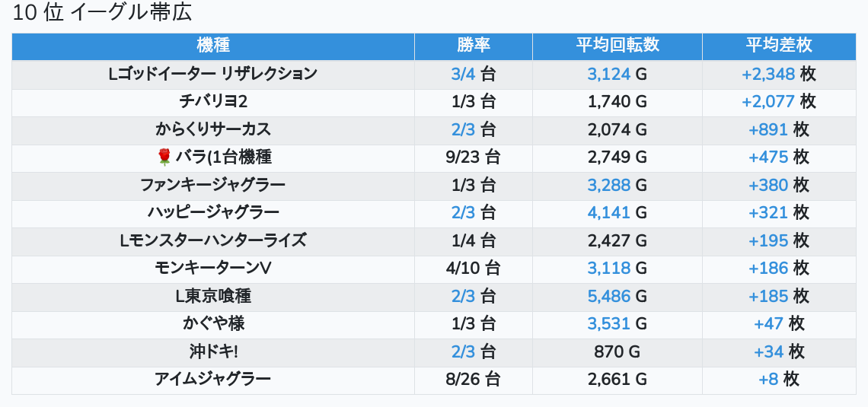This screenshot has width=868, height=407.
Task: Click the Lモンスターハンターライズ row name
Action: click(x=213, y=240)
